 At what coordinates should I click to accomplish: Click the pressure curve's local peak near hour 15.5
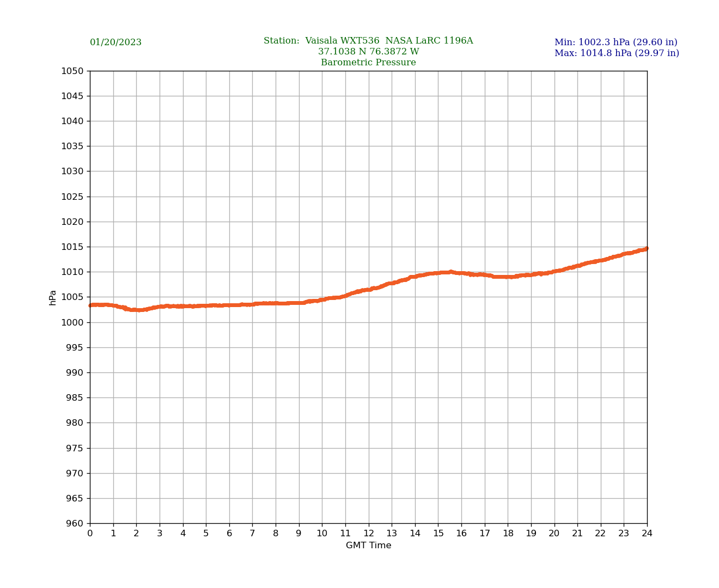[450, 272]
